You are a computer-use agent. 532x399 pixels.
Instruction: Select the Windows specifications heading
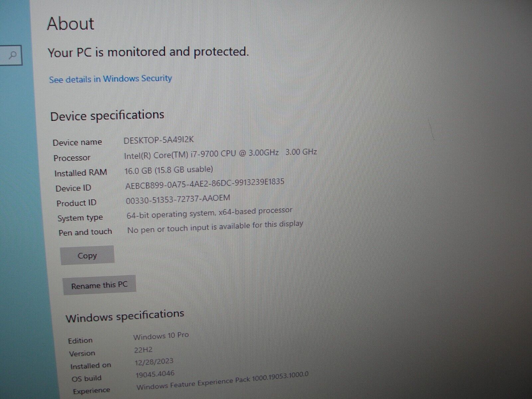pos(125,316)
